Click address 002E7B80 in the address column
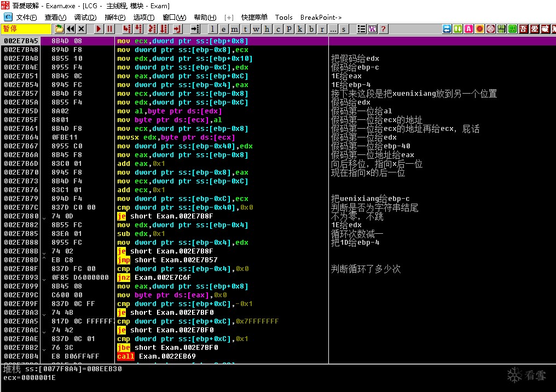Screen dimensions: 556x392 click(x=21, y=216)
